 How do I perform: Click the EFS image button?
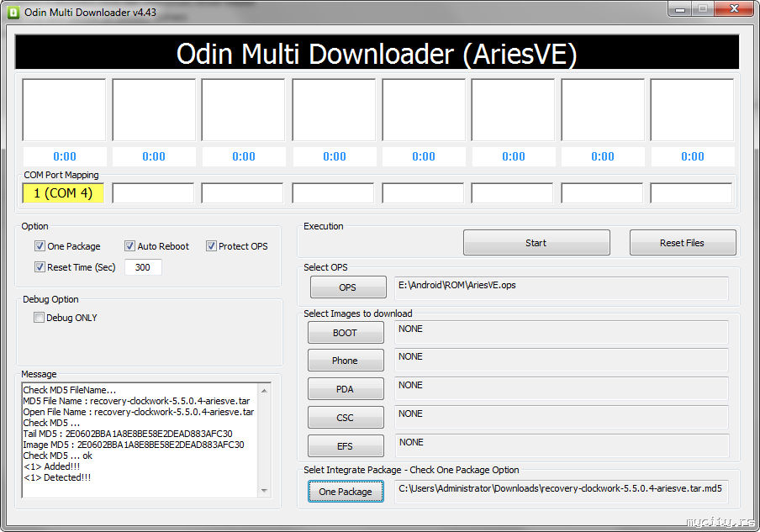[345, 446]
